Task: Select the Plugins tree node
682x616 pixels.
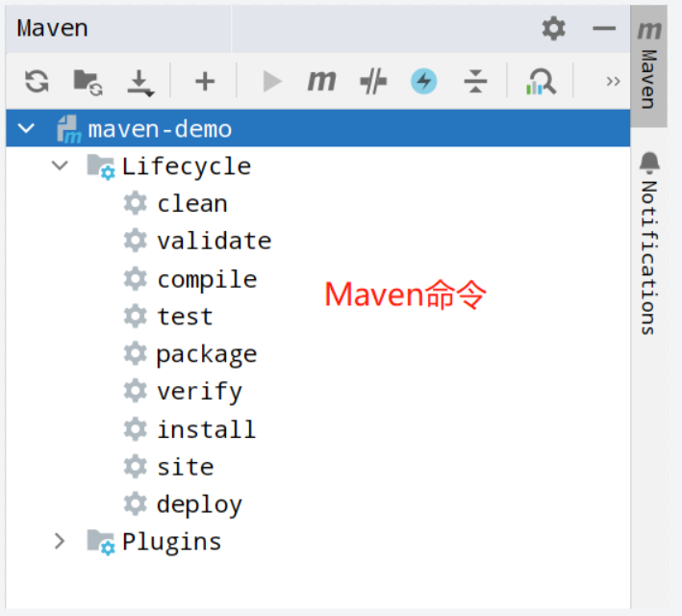Action: pos(171,543)
